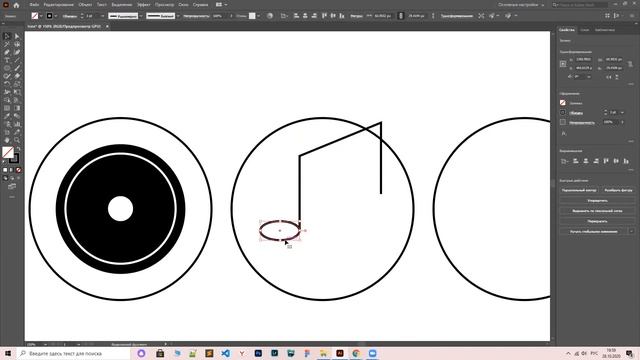Select the Direct Selection (white arrow) tool
This screenshot has height=360, width=640.
pyautogui.click(x=17, y=36)
